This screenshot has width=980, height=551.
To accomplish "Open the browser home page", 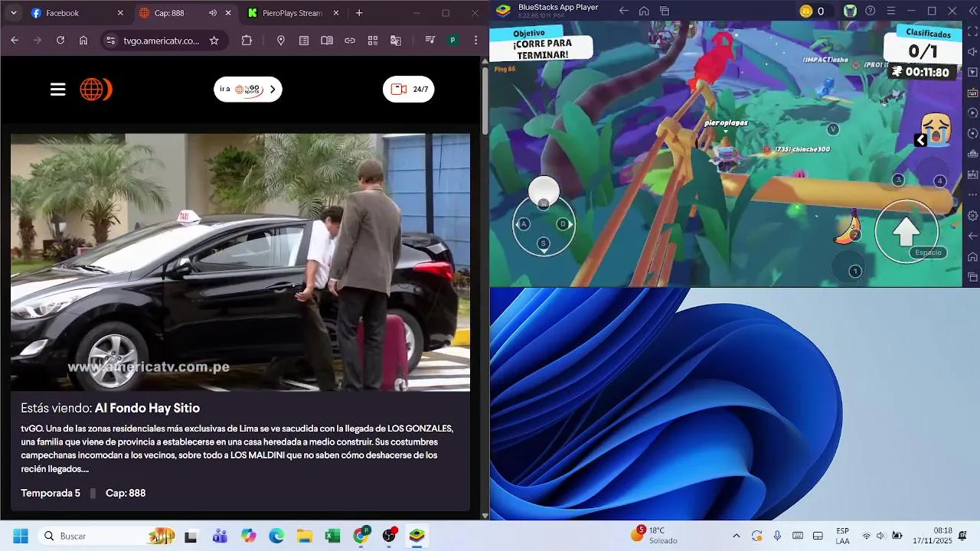I will click(83, 41).
